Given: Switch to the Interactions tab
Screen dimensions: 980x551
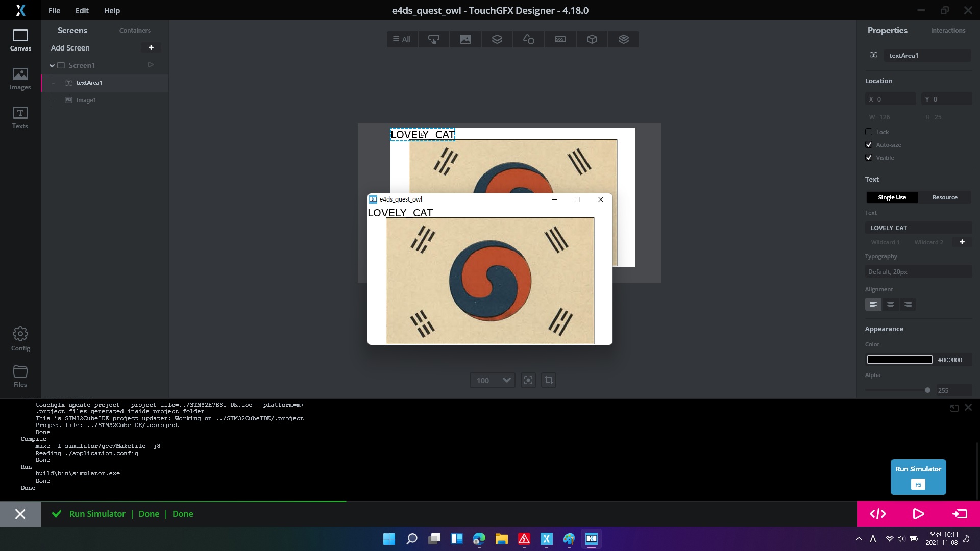Looking at the screenshot, I should click(x=948, y=30).
